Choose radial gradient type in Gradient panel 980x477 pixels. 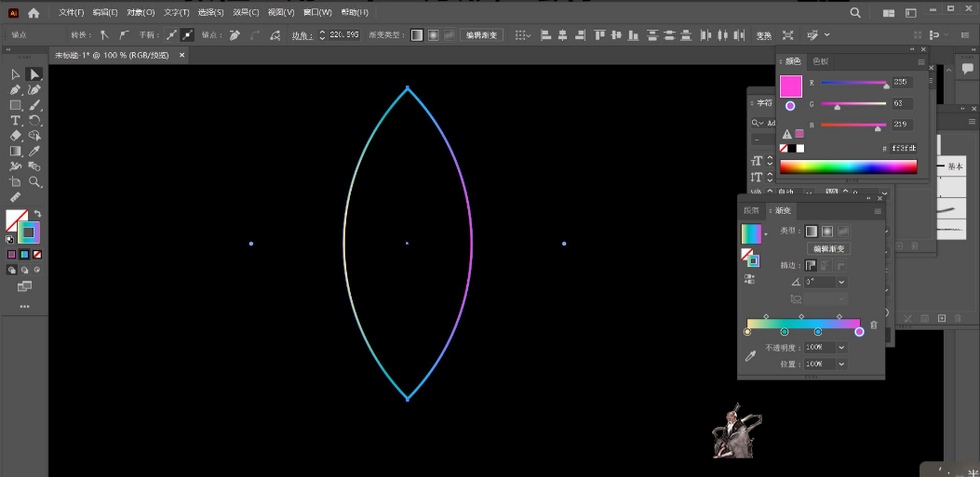coord(826,231)
